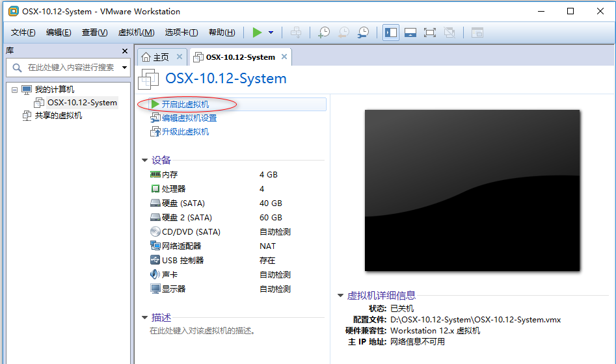
Task: Open the 虚拟机(M) menu
Action: coord(136,32)
